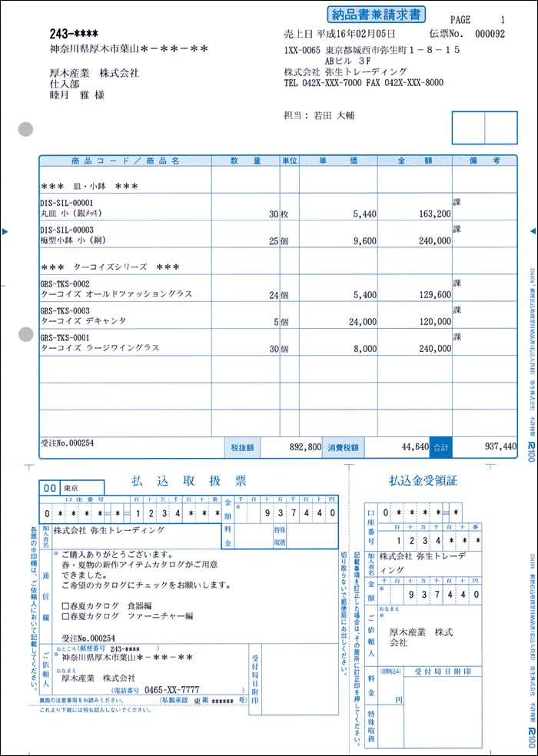
Task: Click unit price 24,000
Action: 363,322
